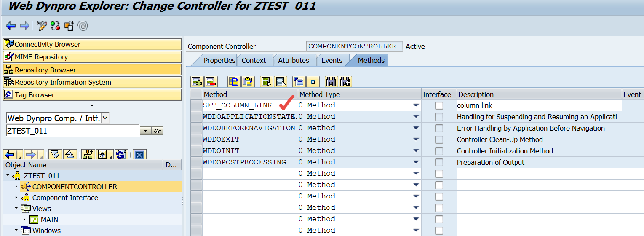The image size is (644, 236).
Task: Click hierarchy Superordinate Object List icon
Action: [x=88, y=155]
